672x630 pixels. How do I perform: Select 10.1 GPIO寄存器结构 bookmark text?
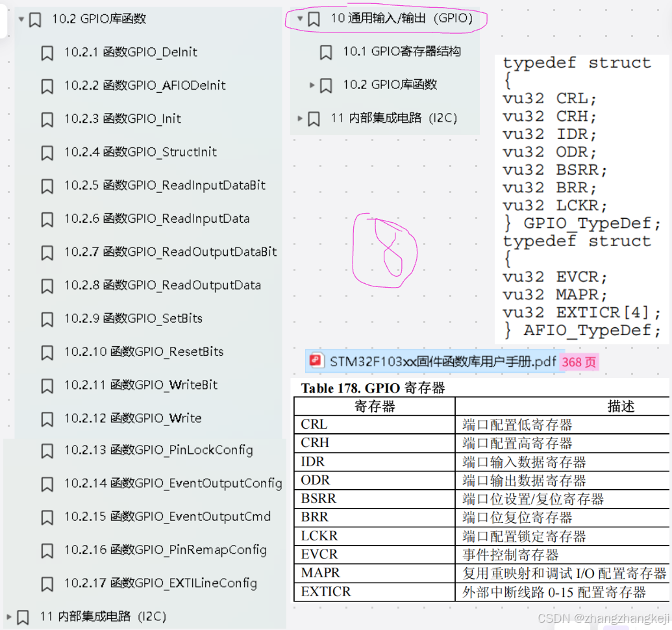click(x=401, y=51)
